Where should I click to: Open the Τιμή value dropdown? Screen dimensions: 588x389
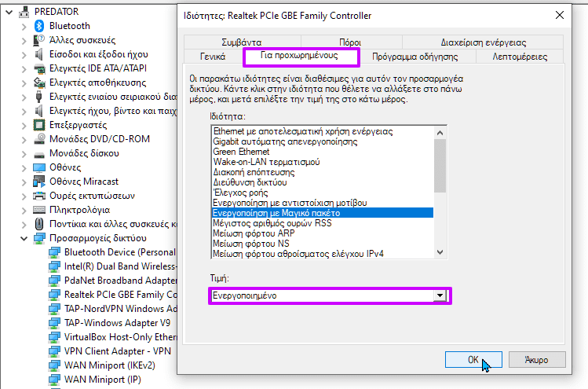[x=440, y=295]
